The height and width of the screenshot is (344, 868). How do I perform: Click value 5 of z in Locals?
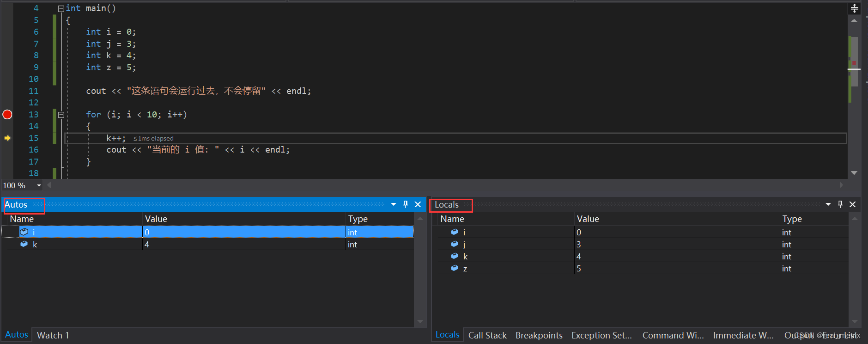[579, 268]
